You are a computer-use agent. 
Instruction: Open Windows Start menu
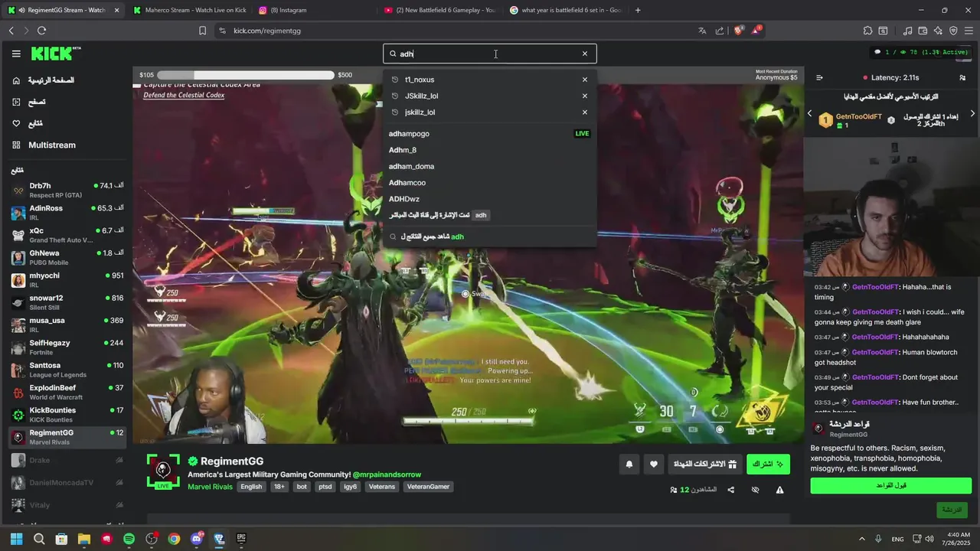(16, 539)
